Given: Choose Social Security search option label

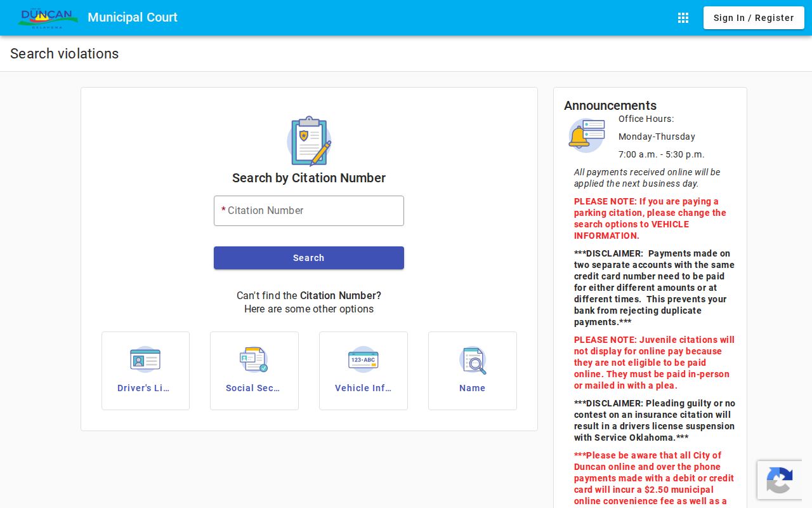Looking at the screenshot, I should coord(253,388).
